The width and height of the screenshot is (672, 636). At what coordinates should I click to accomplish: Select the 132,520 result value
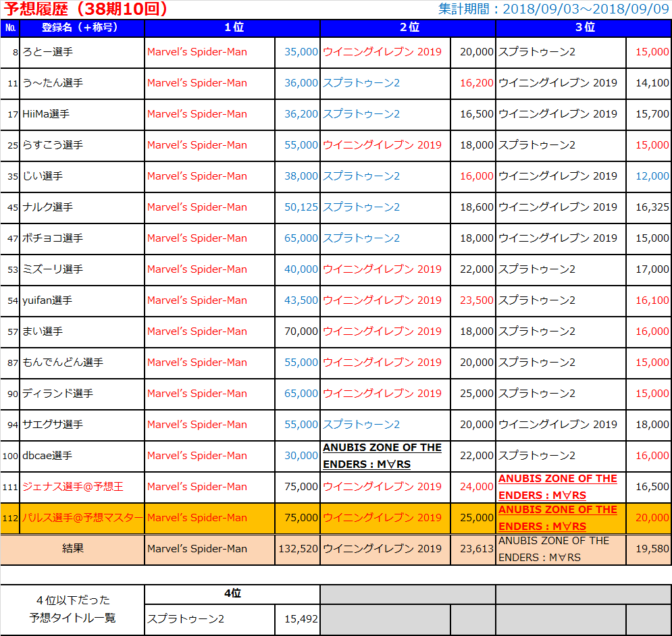pyautogui.click(x=298, y=549)
